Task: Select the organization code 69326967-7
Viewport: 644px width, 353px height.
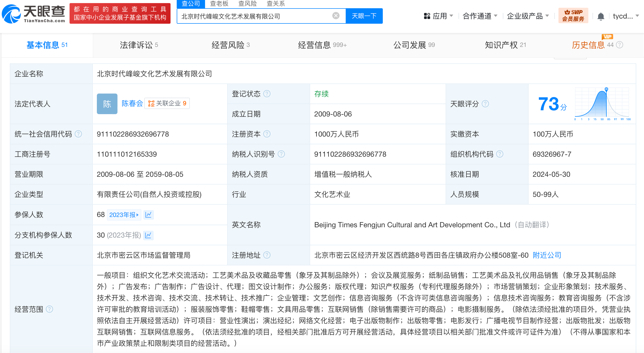Action: pyautogui.click(x=552, y=154)
